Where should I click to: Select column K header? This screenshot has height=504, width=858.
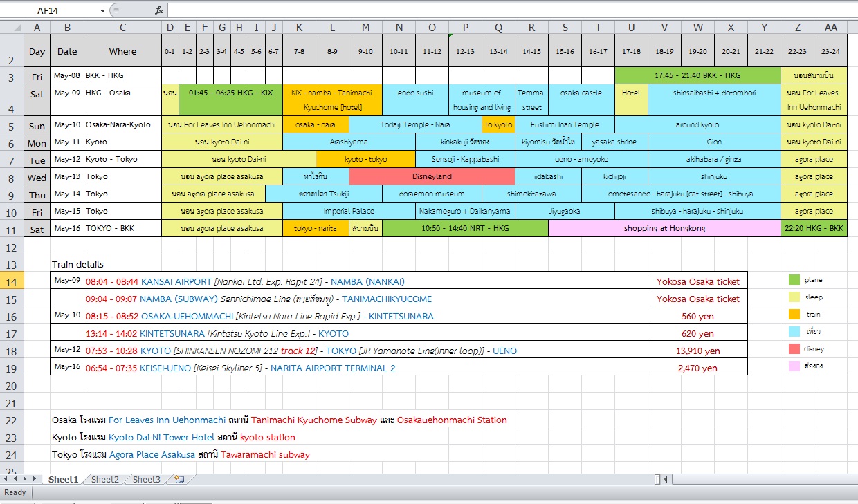click(x=299, y=28)
